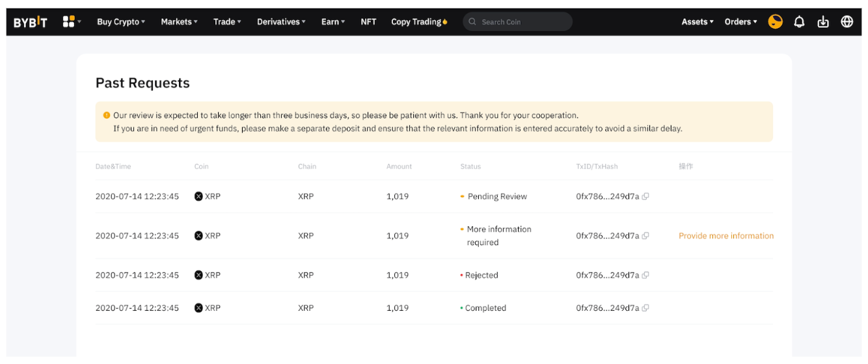Viewport: 868px width, 364px height.
Task: Open the language globe icon
Action: pos(847,21)
